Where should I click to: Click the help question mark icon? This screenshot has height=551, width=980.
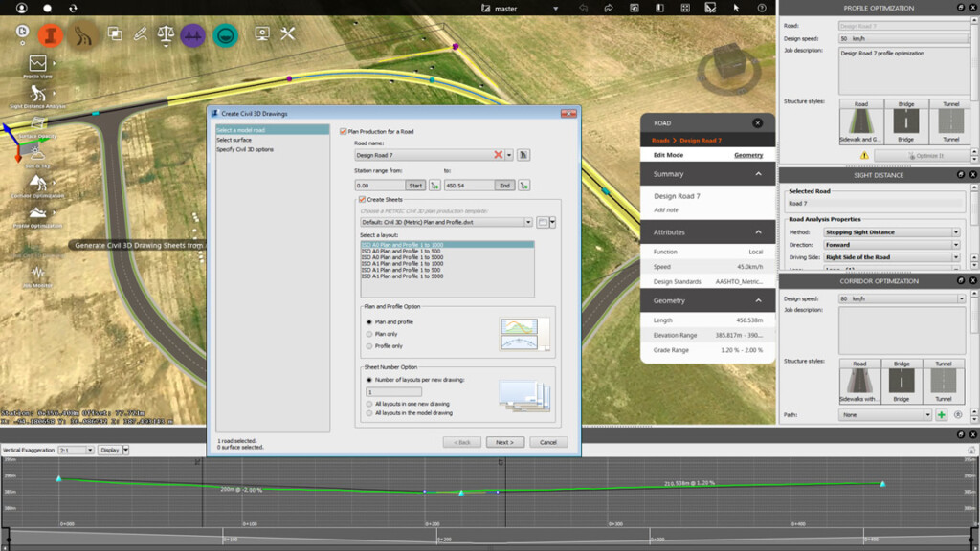(x=761, y=8)
